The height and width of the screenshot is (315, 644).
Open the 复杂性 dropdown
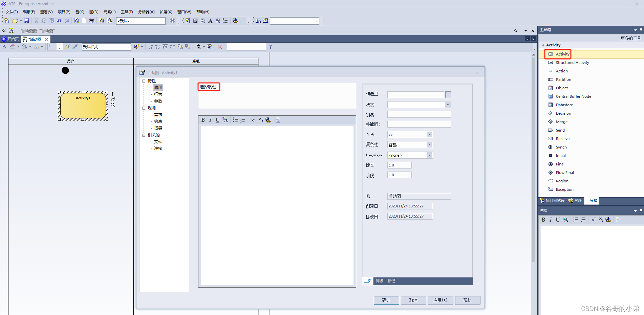429,145
